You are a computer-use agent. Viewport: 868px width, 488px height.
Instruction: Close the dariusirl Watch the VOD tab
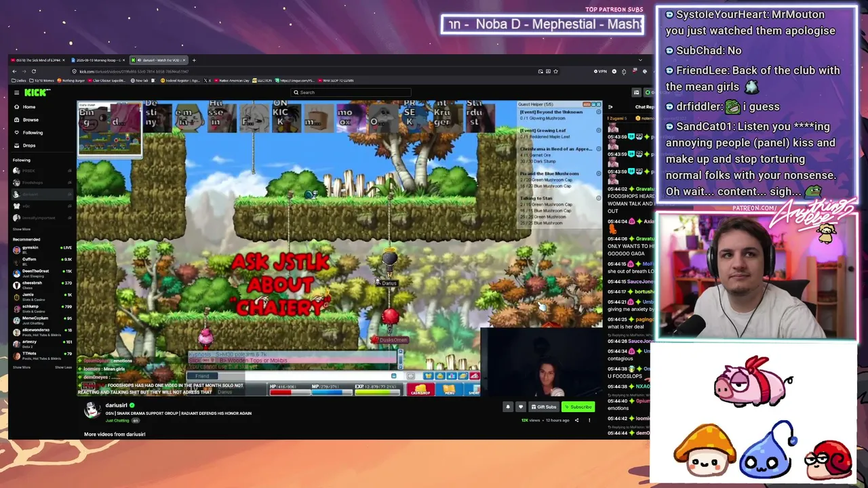click(184, 60)
